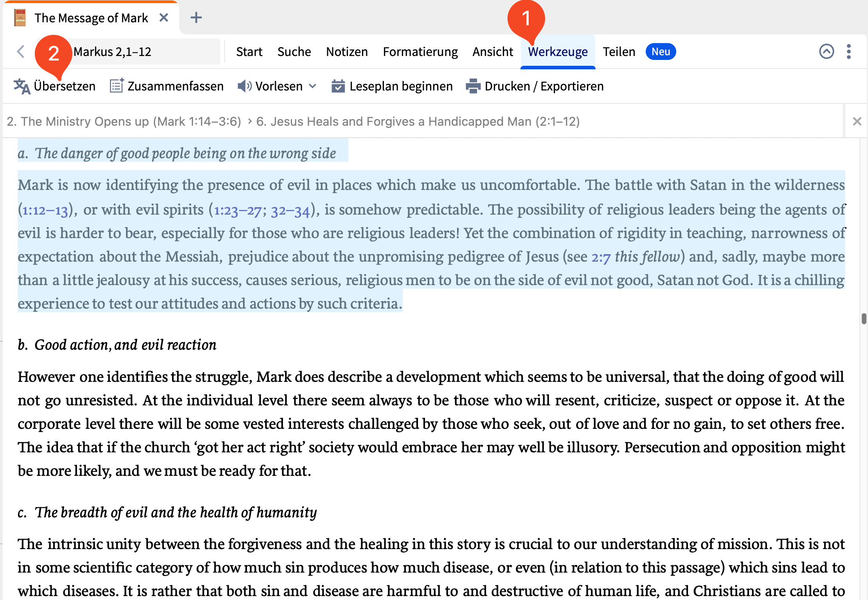868x600 pixels.
Task: Click the Markus 2,1–12 reference field
Action: point(128,51)
